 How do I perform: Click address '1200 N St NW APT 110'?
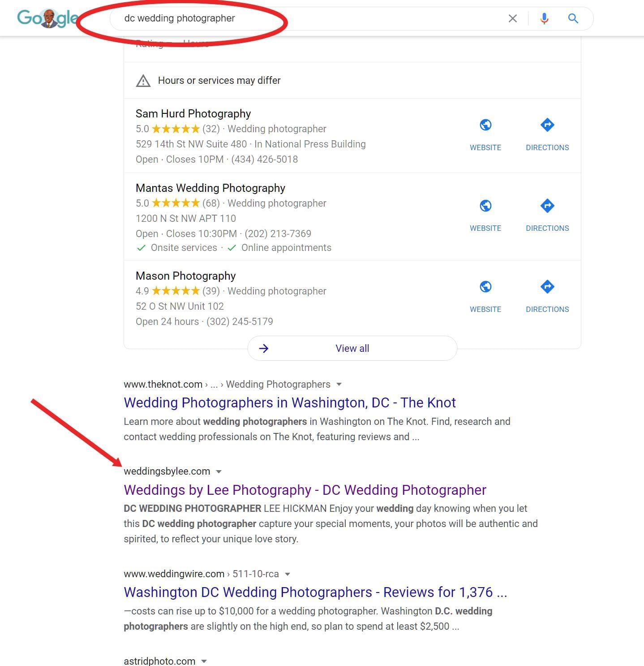pos(186,219)
